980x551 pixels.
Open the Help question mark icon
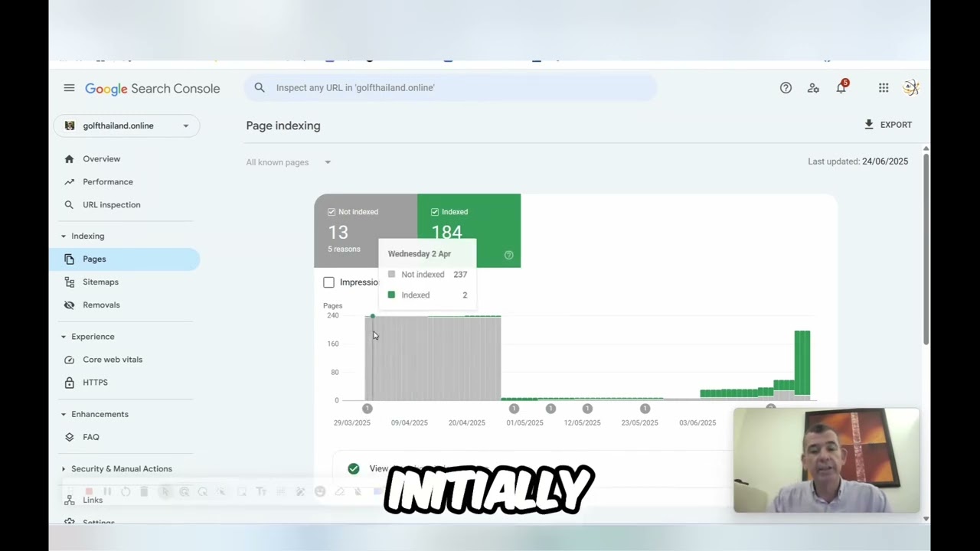(786, 88)
